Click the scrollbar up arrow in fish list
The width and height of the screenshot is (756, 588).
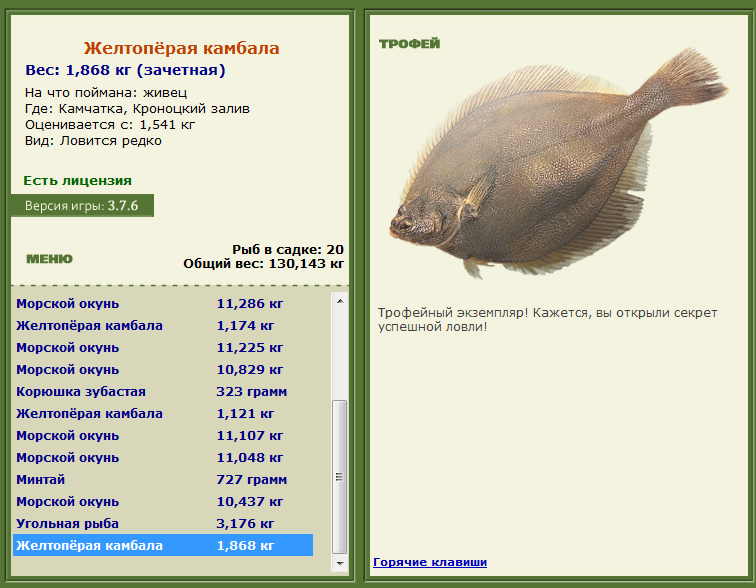[340, 301]
